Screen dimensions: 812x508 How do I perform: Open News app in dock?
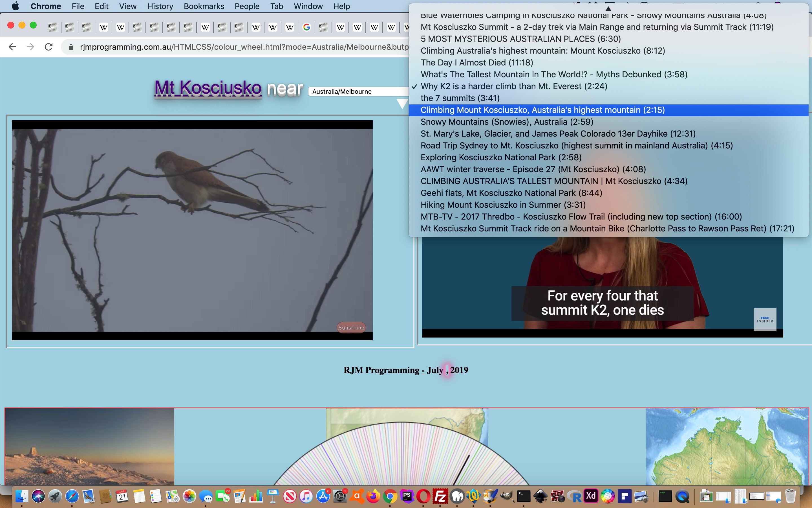point(290,496)
